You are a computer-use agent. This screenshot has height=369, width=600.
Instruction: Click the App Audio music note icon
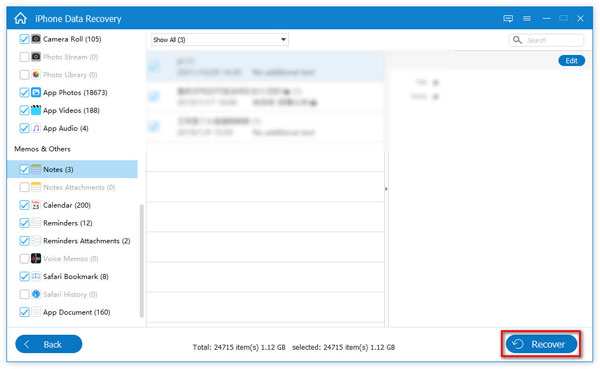(36, 128)
